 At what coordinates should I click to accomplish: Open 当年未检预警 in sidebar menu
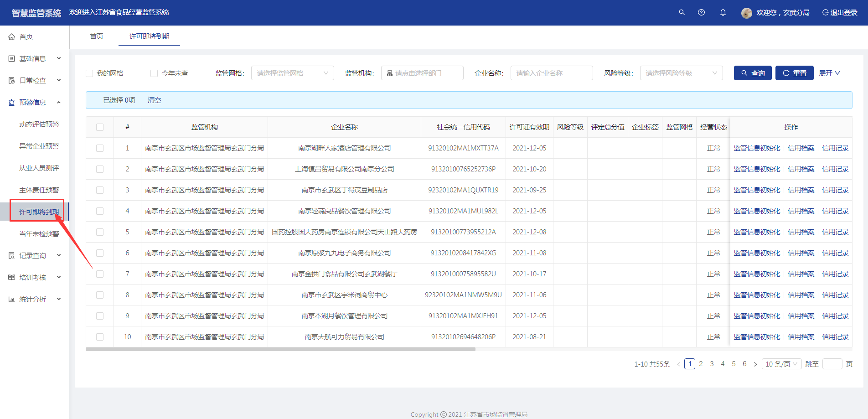coord(39,234)
